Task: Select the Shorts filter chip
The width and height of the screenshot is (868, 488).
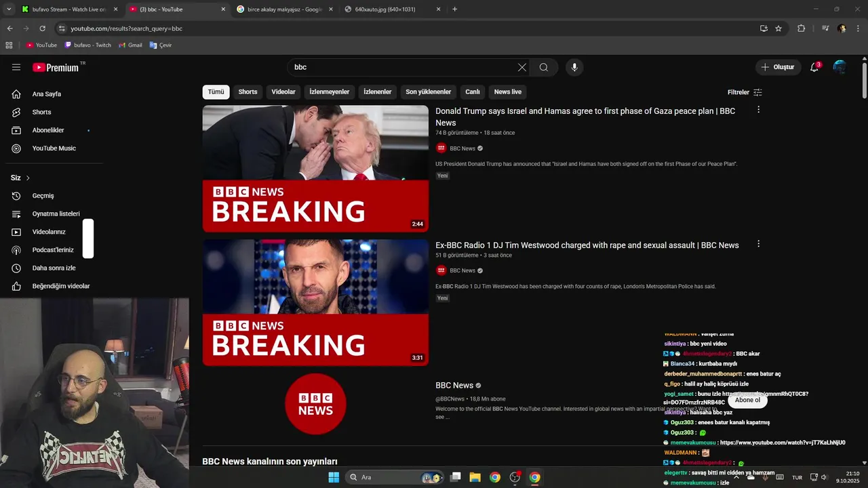Action: point(248,92)
